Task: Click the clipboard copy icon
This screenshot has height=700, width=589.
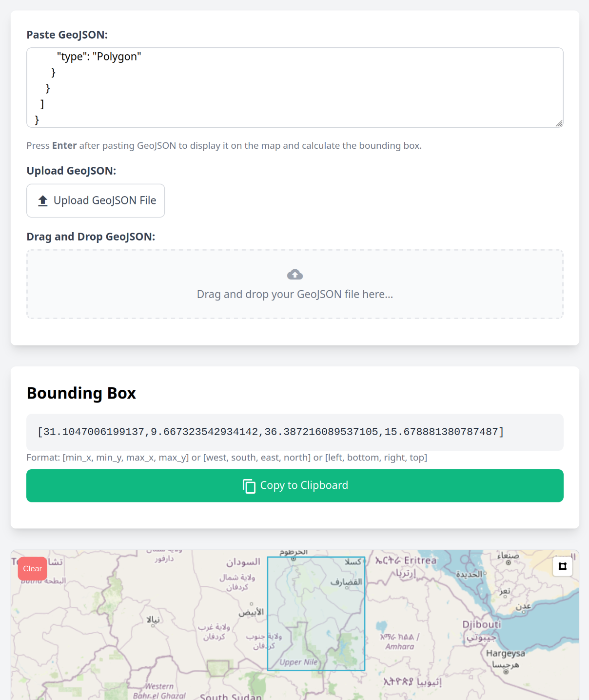Action: [x=249, y=486]
